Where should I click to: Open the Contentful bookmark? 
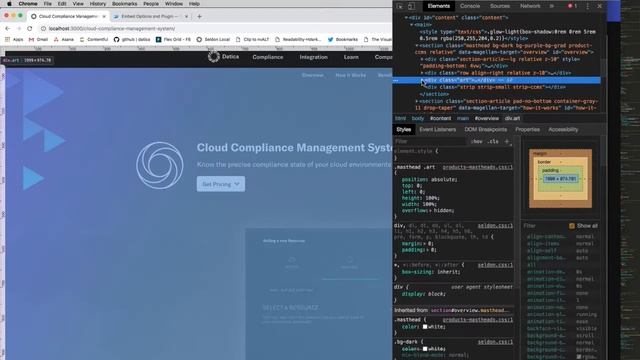point(94,40)
